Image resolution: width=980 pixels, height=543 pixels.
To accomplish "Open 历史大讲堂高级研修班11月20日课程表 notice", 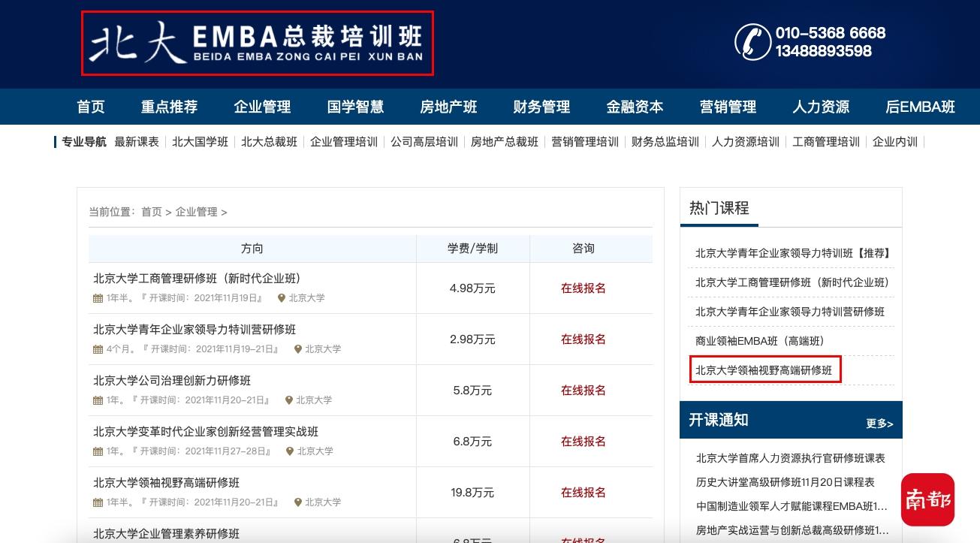I will [x=786, y=482].
